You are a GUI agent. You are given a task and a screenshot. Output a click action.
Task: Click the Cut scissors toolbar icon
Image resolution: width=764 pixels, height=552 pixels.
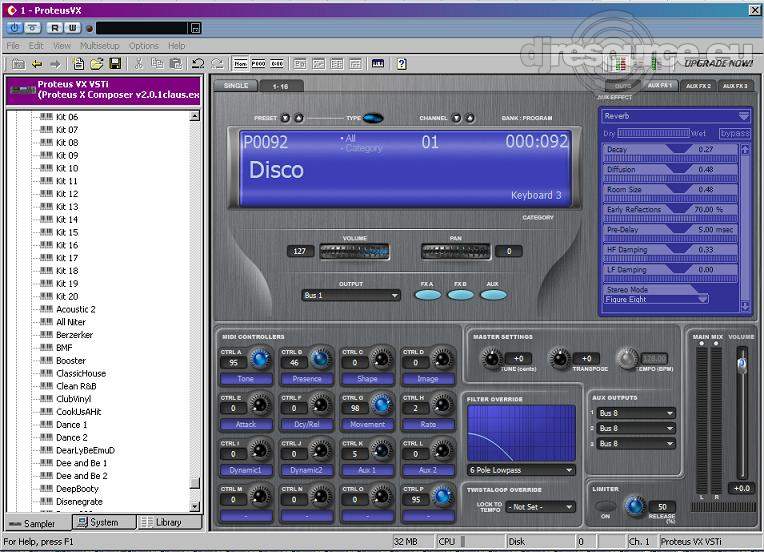138,64
